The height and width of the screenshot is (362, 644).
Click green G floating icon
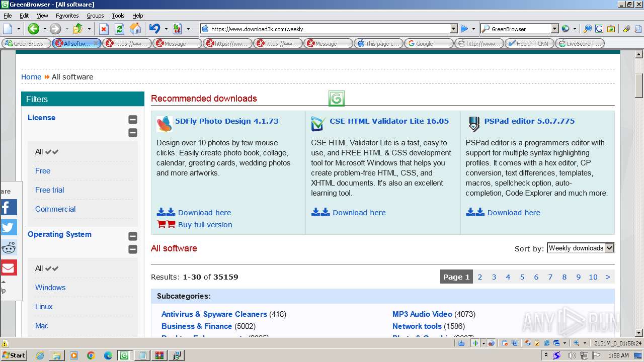[x=337, y=99]
